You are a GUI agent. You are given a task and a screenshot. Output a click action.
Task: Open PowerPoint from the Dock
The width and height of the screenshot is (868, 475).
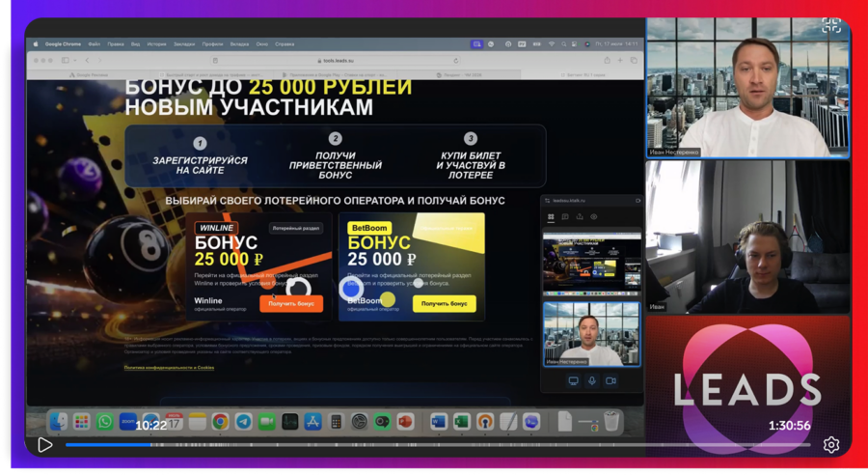[x=405, y=422]
